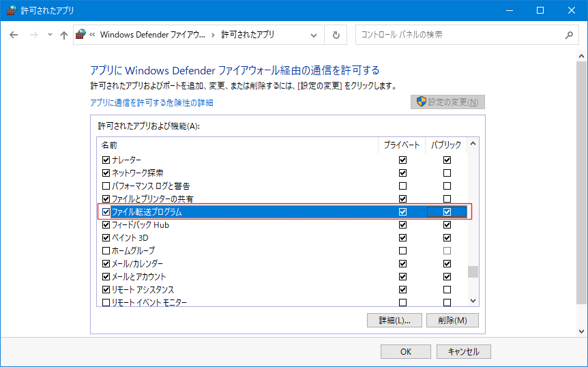
Task: Open details with 詳細(L)... button
Action: coord(394,321)
